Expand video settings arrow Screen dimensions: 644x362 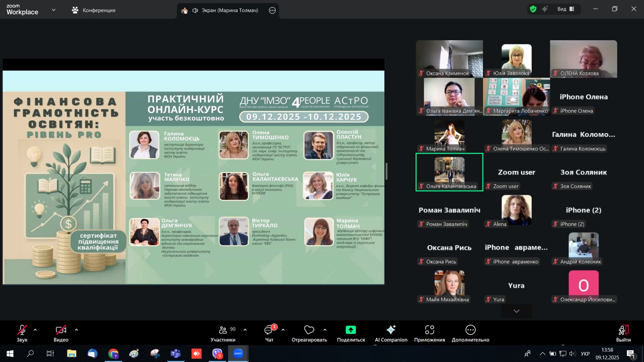(76, 330)
